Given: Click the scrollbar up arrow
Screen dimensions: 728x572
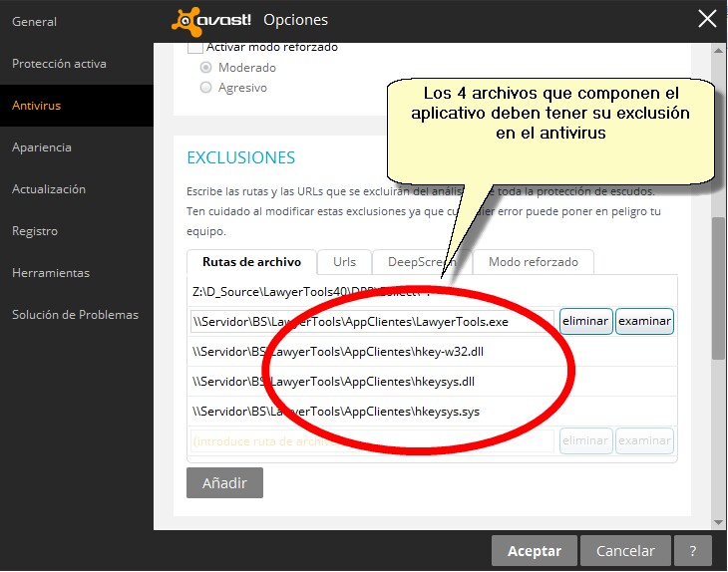Looking at the screenshot, I should coord(719,51).
